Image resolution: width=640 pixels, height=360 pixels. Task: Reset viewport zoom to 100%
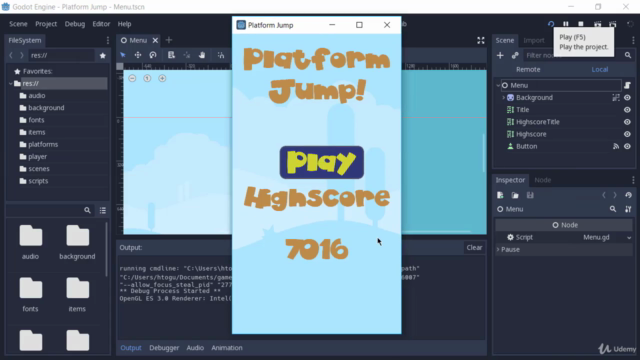pyautogui.click(x=147, y=78)
